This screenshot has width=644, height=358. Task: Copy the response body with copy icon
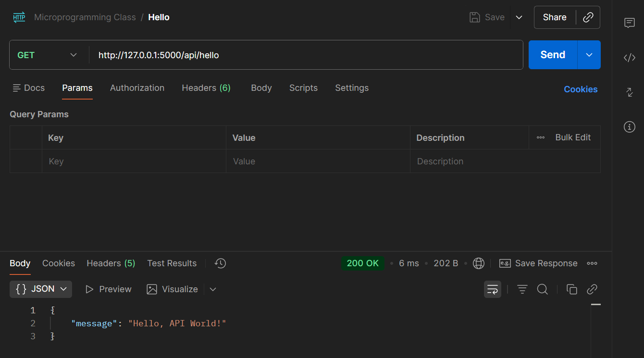pos(571,289)
